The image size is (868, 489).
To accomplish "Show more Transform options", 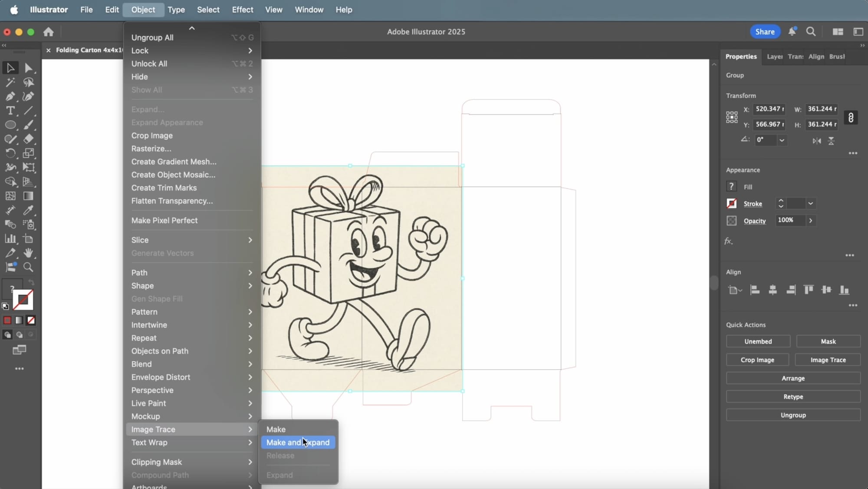I will [853, 153].
